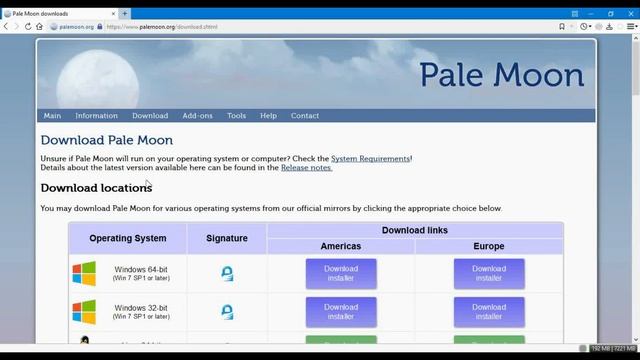Click the Europe column header
Viewport: 640px width, 360px height.
pyautogui.click(x=489, y=246)
